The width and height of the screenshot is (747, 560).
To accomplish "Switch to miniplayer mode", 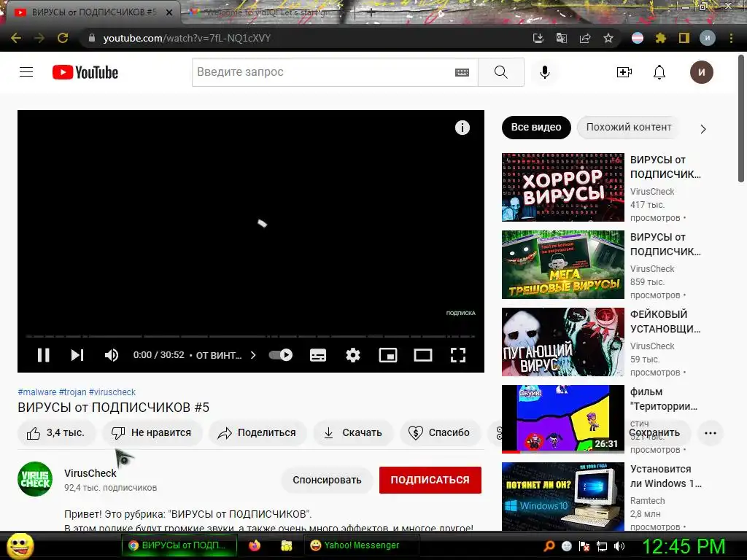I will 388,355.
